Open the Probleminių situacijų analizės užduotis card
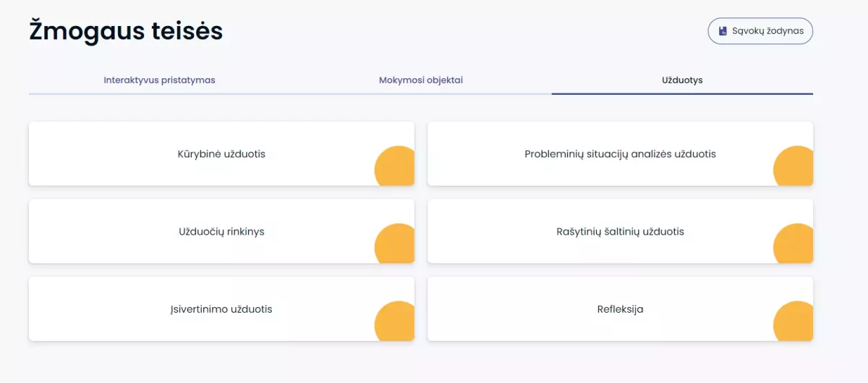868x383 pixels. pyautogui.click(x=621, y=153)
